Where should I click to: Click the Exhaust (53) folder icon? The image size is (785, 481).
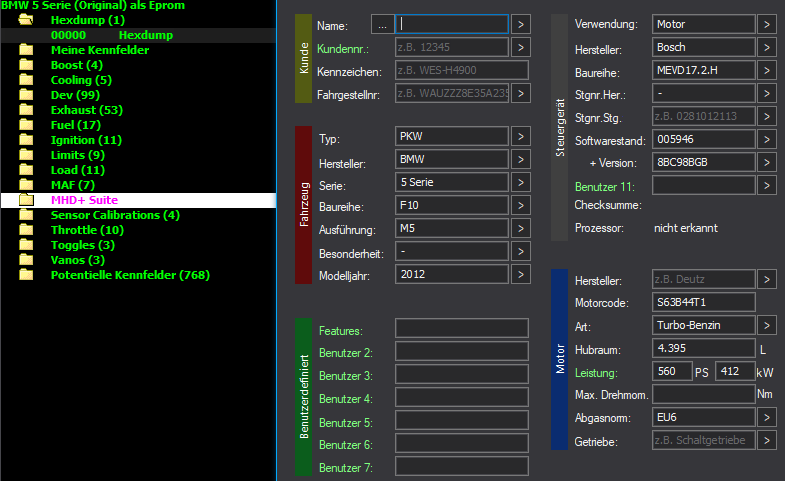pyautogui.click(x=26, y=110)
